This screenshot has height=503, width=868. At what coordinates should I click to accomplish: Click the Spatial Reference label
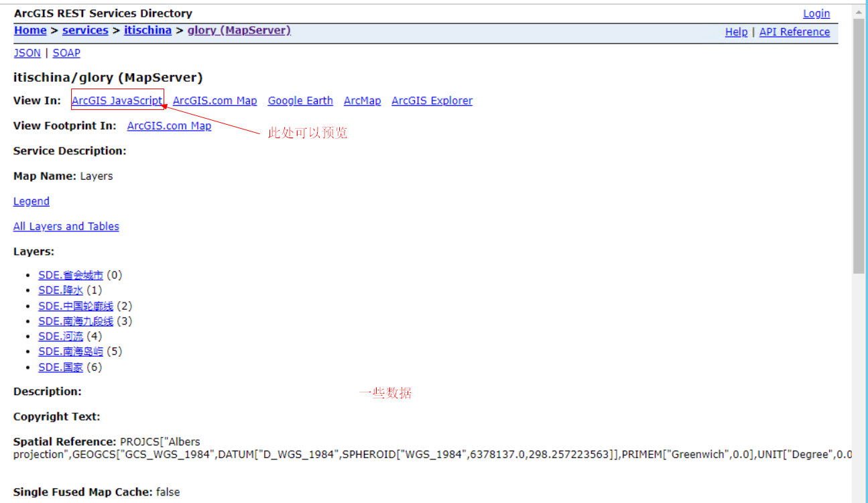click(x=65, y=442)
